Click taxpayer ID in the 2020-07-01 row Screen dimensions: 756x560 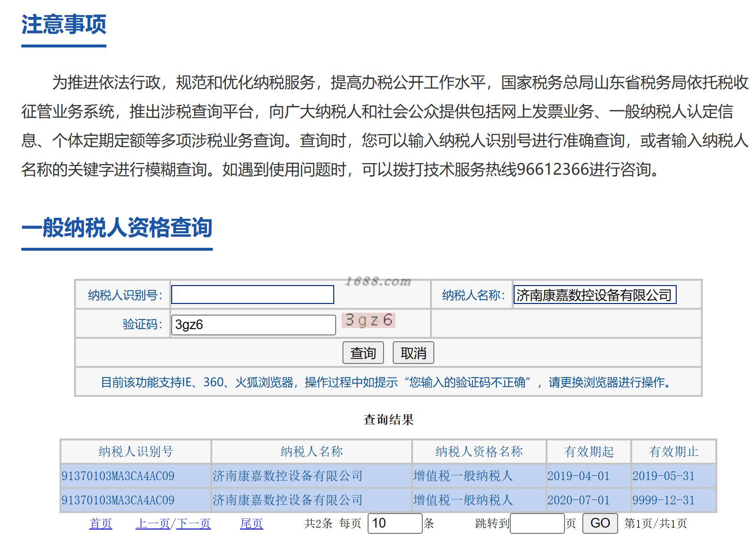coord(118,500)
